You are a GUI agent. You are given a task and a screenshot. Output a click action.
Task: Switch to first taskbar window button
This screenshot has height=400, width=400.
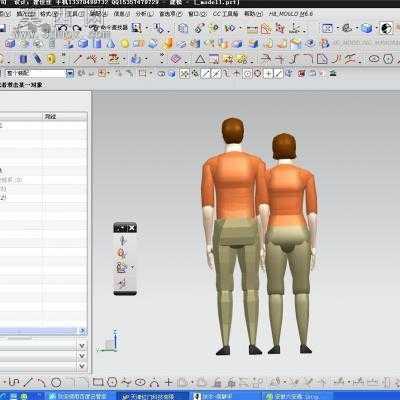80,396
